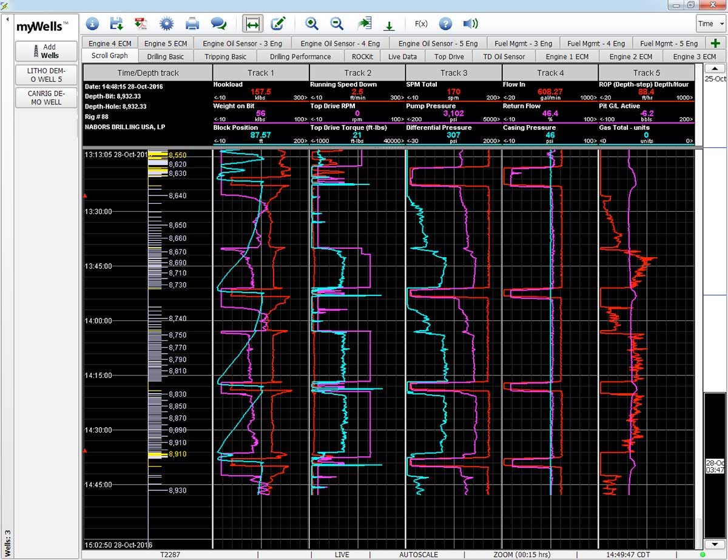This screenshot has width=728, height=560.
Task: Open the settings gear icon
Action: tap(166, 24)
